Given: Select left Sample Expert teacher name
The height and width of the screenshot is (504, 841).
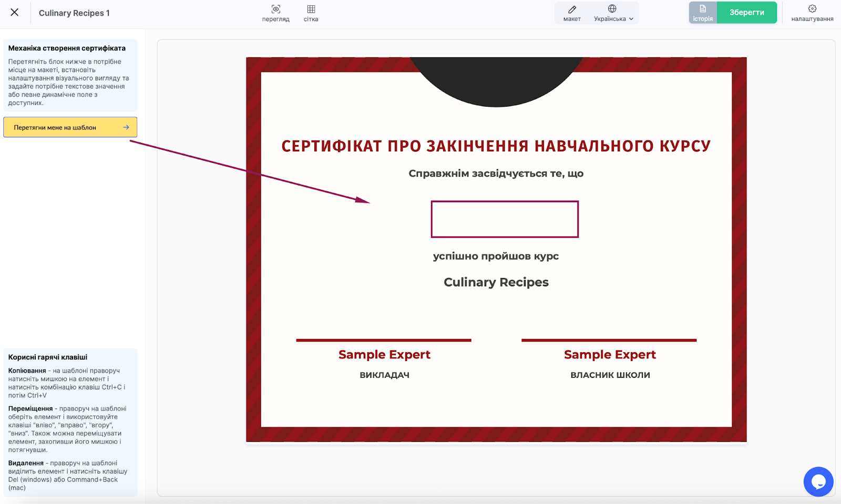Looking at the screenshot, I should (384, 355).
